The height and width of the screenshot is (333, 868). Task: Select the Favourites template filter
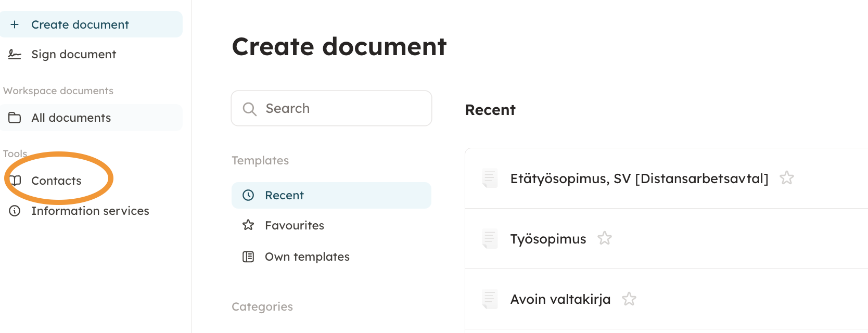[x=294, y=225]
